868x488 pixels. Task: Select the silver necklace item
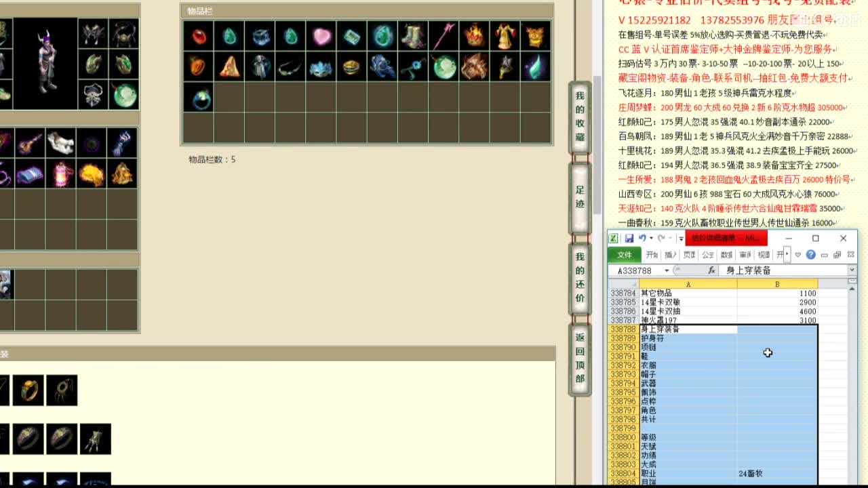[x=290, y=66]
